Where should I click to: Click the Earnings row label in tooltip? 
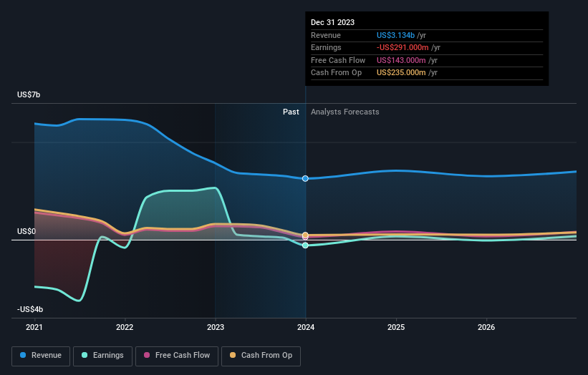pyautogui.click(x=326, y=47)
